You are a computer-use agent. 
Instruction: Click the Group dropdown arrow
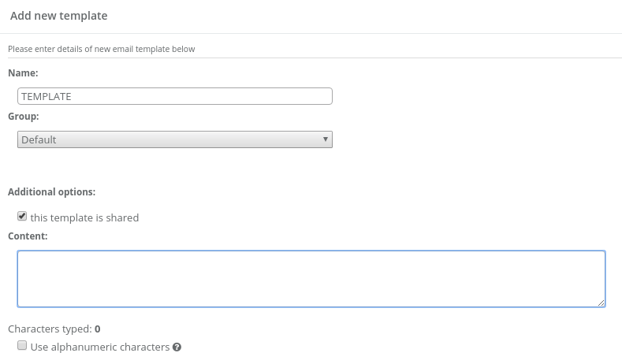(x=326, y=139)
